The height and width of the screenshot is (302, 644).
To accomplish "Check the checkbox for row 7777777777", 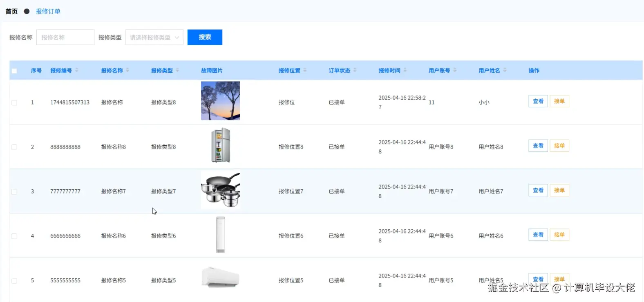I will pos(14,191).
